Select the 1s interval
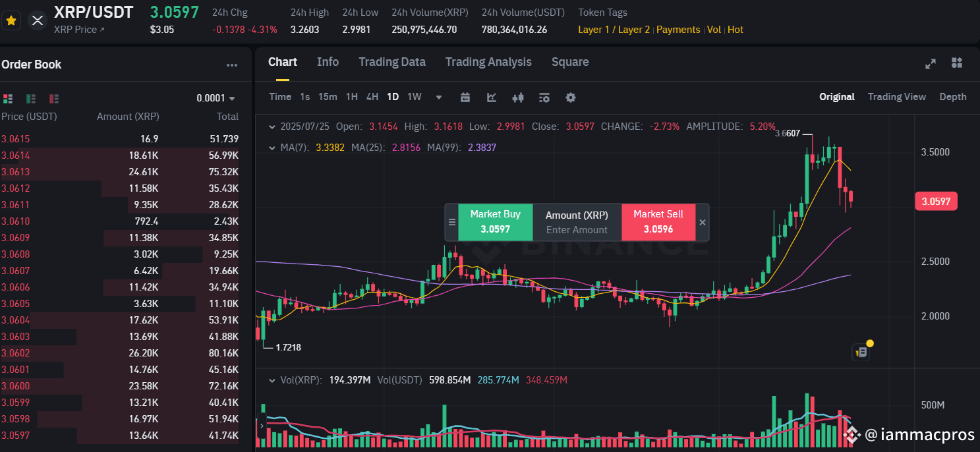Viewport: 980px width, 452px height. click(304, 97)
